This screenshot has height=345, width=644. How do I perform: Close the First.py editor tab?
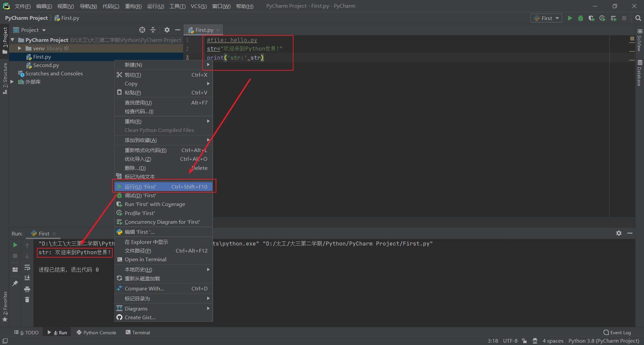point(218,30)
